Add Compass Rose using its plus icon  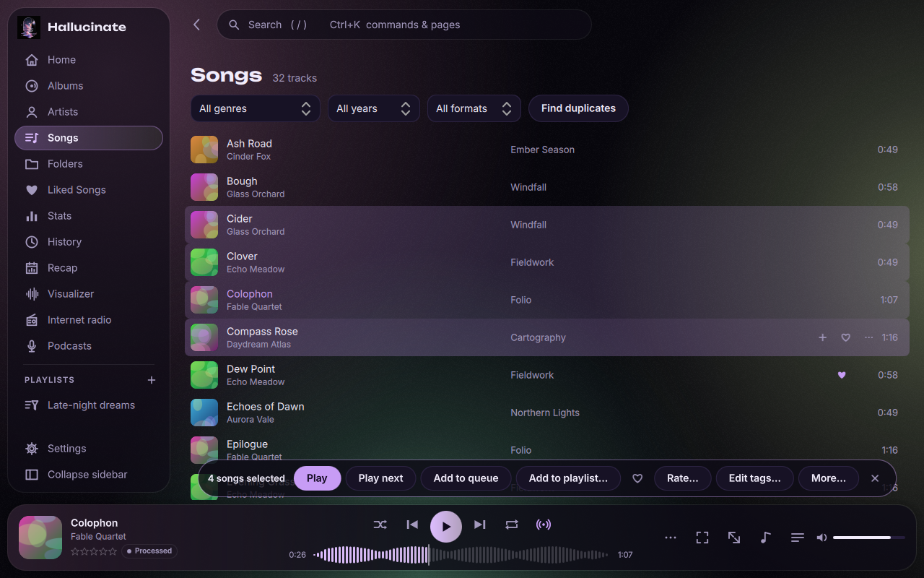(x=822, y=337)
